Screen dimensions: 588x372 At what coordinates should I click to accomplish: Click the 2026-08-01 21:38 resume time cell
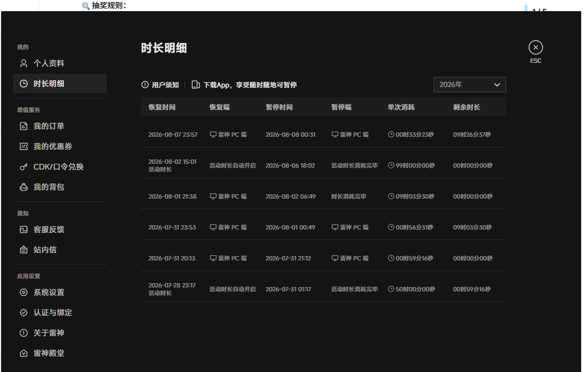tap(173, 196)
